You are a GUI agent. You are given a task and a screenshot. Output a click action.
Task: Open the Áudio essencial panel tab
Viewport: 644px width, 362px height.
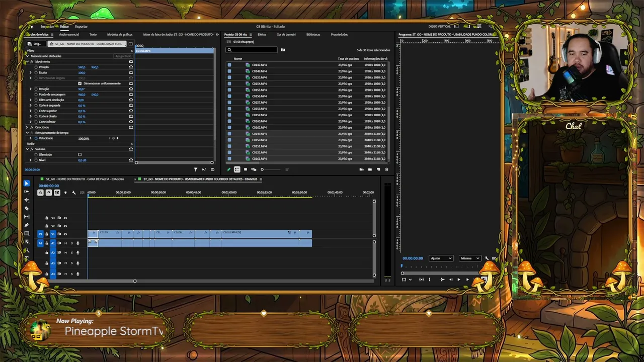coord(69,35)
